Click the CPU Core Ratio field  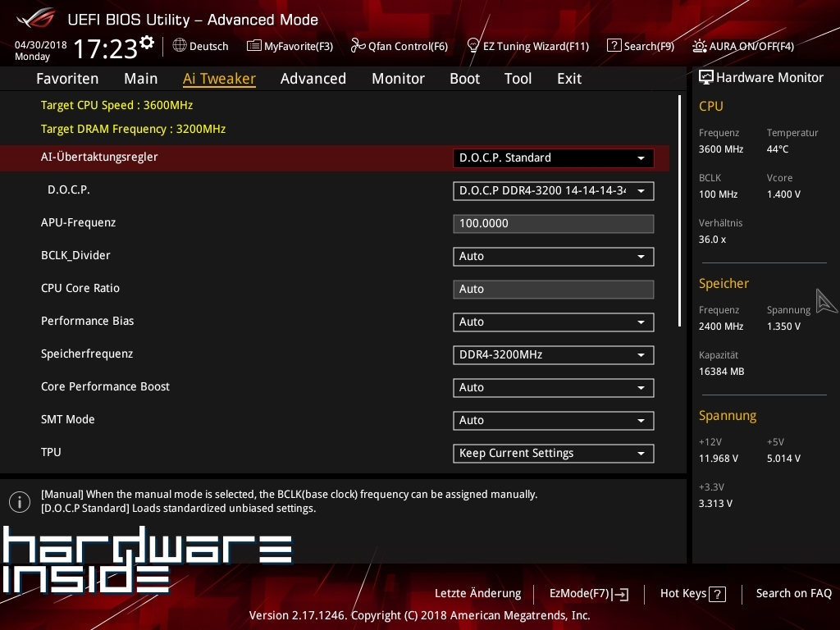(554, 290)
